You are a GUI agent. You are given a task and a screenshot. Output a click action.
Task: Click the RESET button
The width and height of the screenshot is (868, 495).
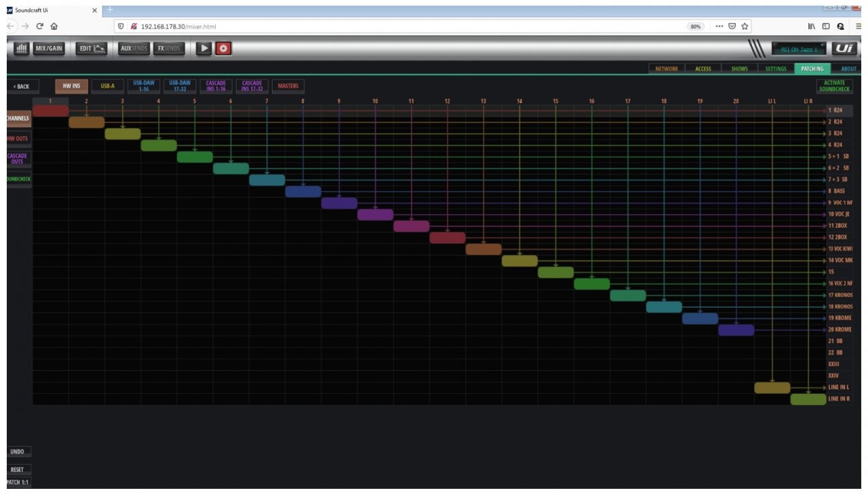[x=18, y=469]
